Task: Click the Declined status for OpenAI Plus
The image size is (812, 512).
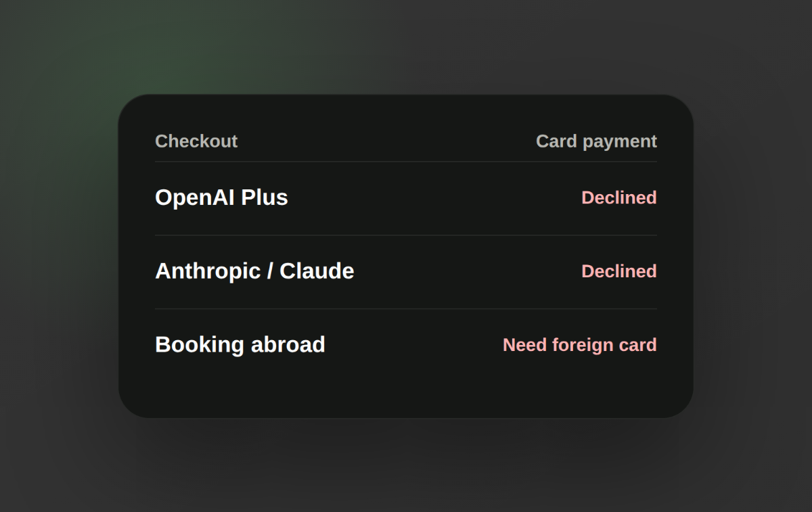Action: (619, 197)
